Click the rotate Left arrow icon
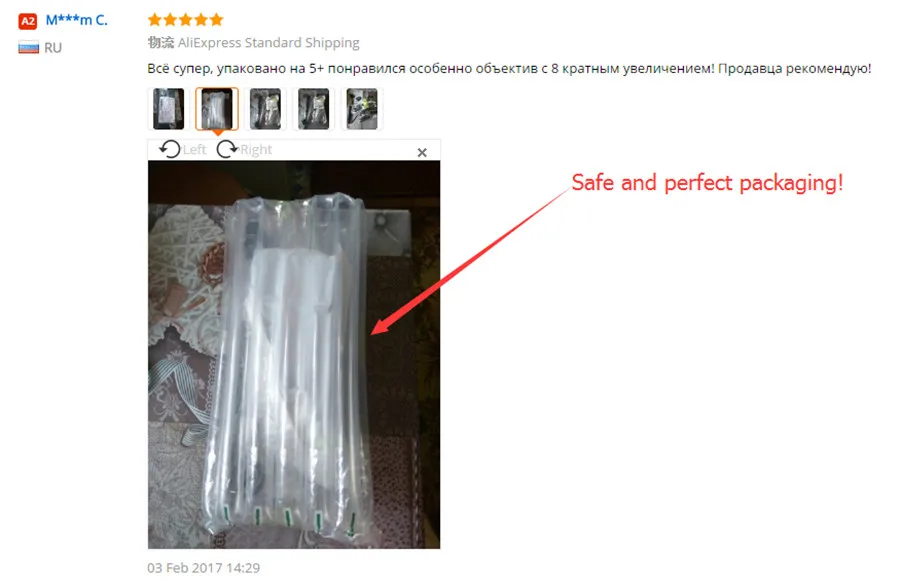The width and height of the screenshot is (900, 588). tap(170, 149)
